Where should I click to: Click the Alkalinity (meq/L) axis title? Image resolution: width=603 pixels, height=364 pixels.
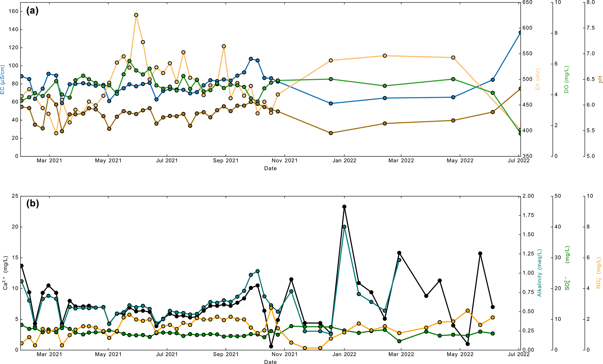click(539, 273)
